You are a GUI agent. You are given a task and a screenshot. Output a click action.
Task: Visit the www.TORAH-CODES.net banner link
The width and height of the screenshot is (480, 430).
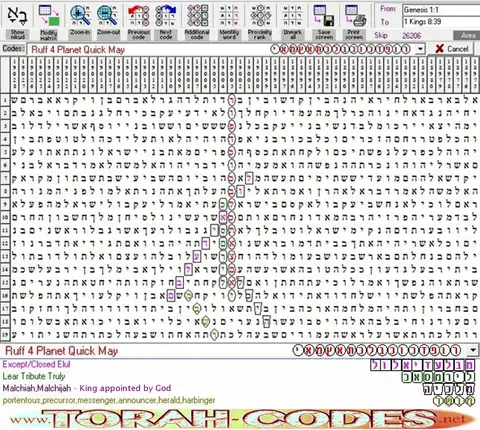pyautogui.click(x=242, y=419)
